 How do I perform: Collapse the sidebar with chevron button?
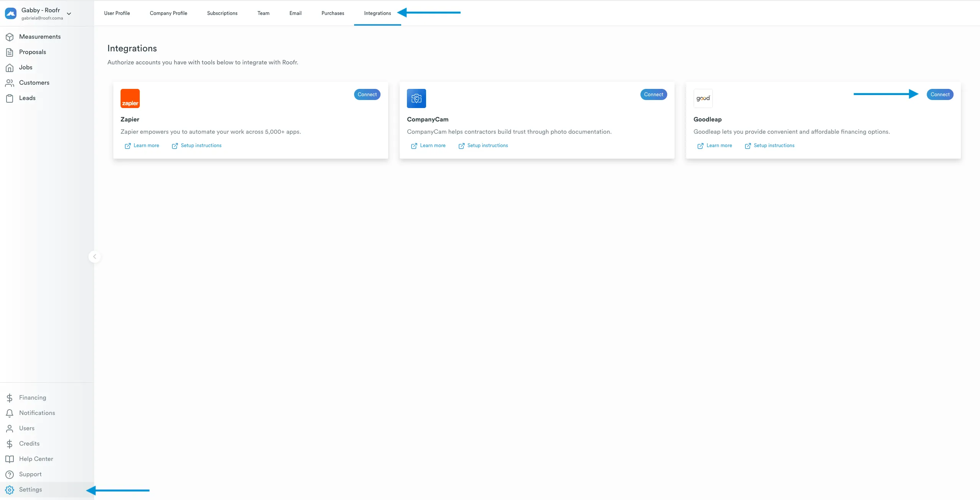tap(95, 256)
